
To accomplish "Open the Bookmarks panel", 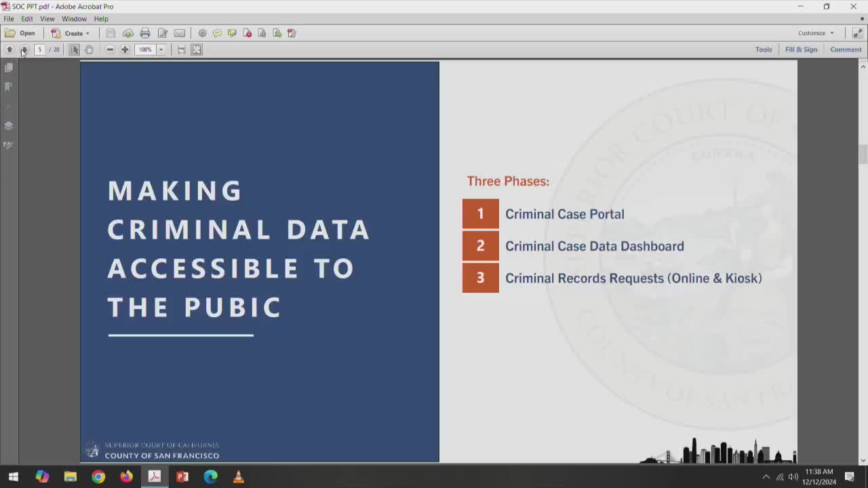I will pos(9,86).
